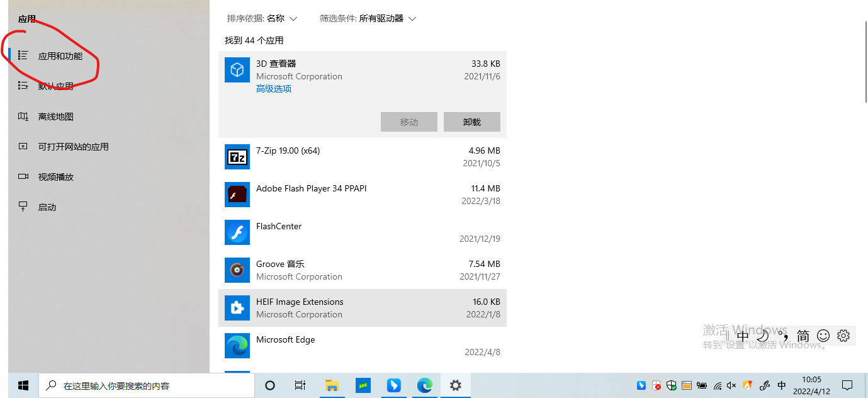The width and height of the screenshot is (868, 398).
Task: Select the Microsoft Edge list icon
Action: click(x=237, y=346)
